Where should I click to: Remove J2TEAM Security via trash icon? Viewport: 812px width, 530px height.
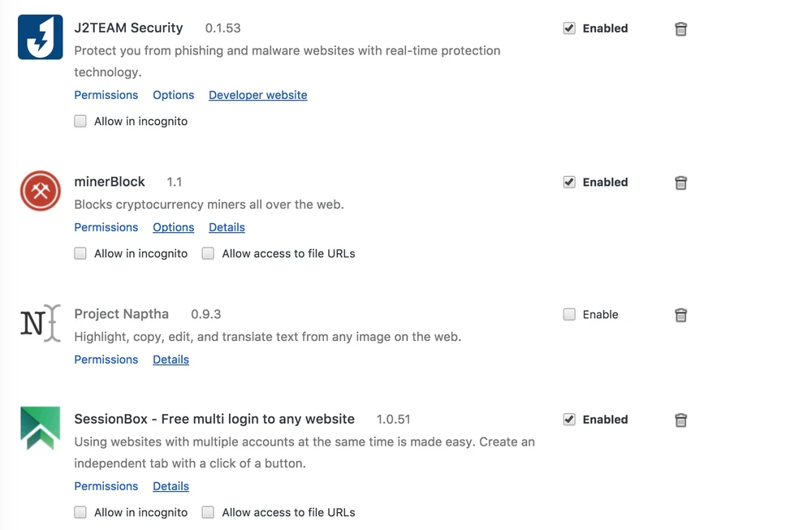(680, 29)
